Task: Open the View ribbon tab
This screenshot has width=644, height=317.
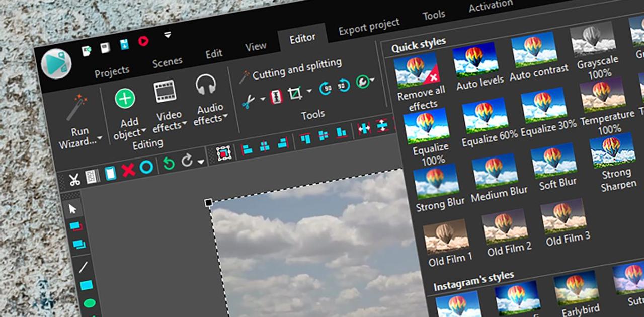Action: 256,46
